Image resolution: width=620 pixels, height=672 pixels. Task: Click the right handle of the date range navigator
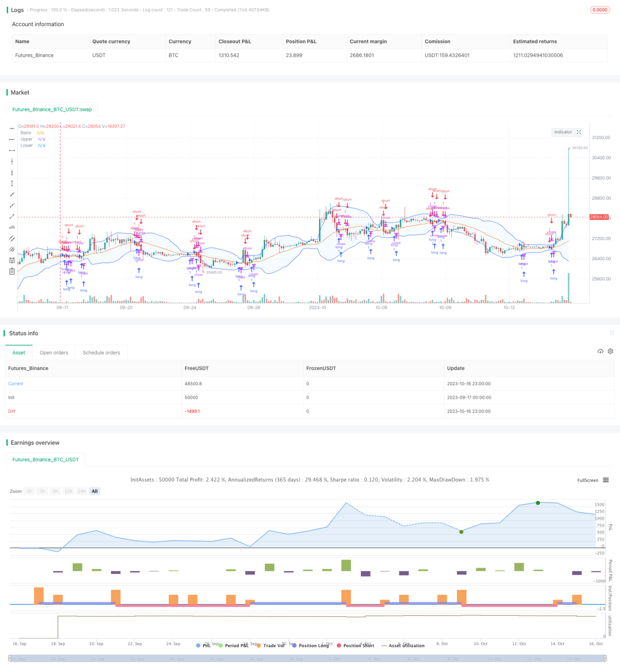coord(605,658)
